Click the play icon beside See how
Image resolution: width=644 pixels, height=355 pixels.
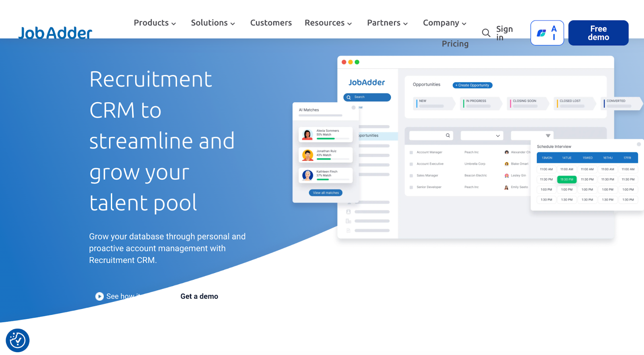(x=99, y=296)
